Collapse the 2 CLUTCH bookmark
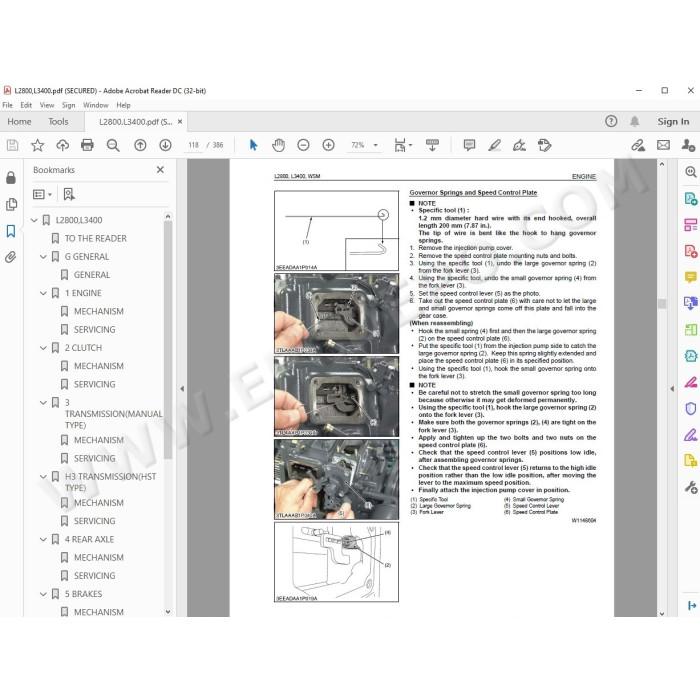700x700 pixels. click(x=43, y=348)
